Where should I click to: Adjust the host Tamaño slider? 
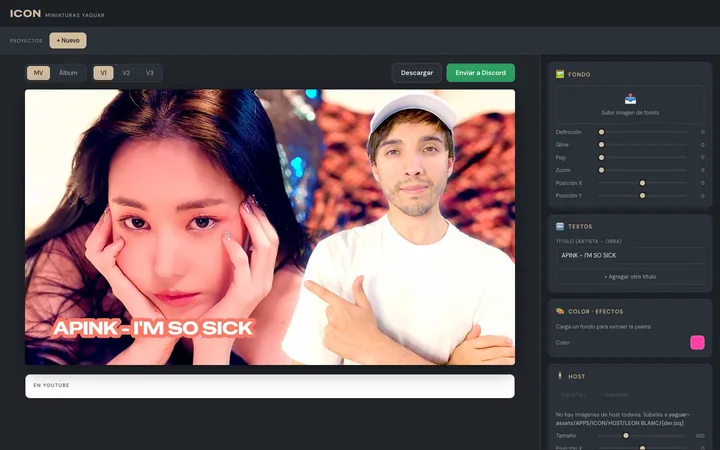pyautogui.click(x=642, y=436)
